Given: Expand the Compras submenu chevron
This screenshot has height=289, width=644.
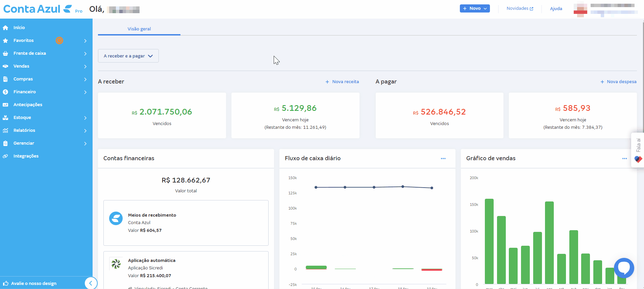Looking at the screenshot, I should [x=85, y=79].
